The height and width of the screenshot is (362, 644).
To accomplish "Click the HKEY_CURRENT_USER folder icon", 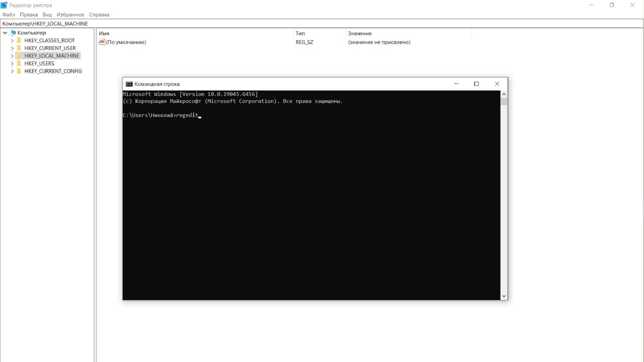I will pos(19,48).
